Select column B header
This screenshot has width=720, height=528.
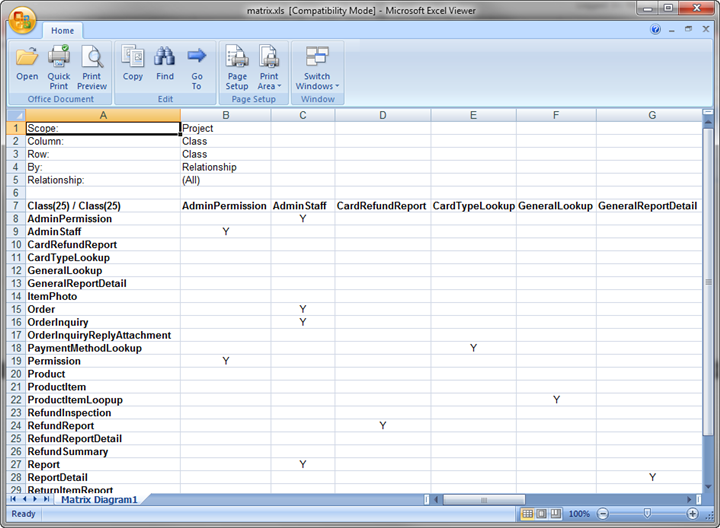pos(225,115)
